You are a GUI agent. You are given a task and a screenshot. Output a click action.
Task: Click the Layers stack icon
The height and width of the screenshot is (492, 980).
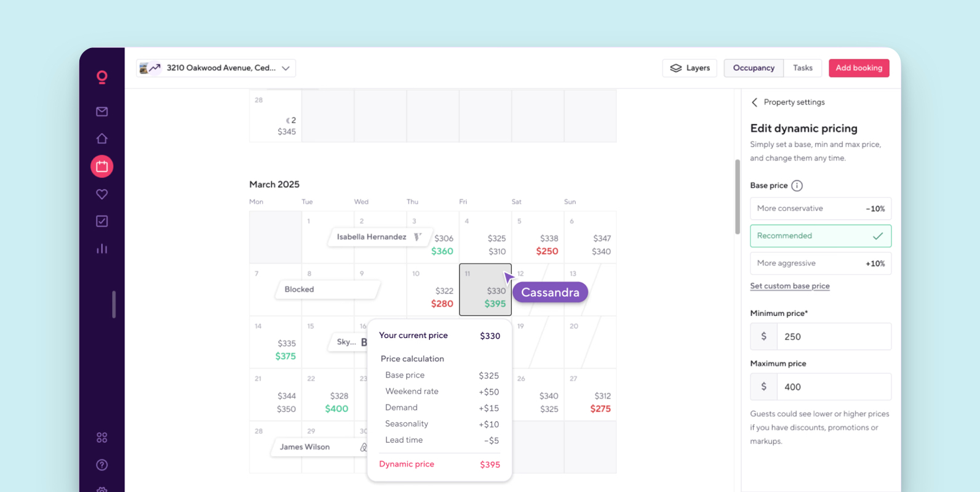tap(675, 68)
